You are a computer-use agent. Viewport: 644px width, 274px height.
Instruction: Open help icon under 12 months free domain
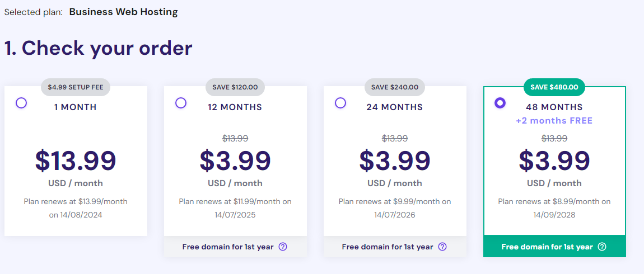point(283,247)
